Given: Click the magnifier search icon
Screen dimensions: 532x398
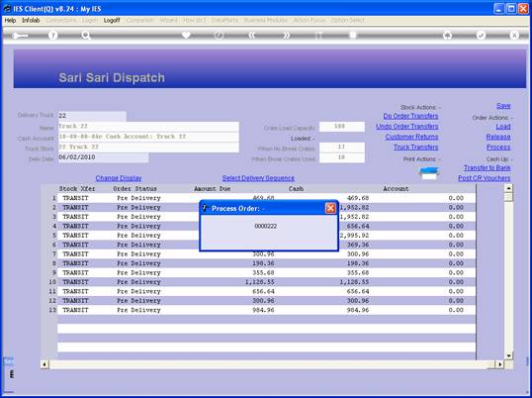Looking at the screenshot, I should click(86, 36).
